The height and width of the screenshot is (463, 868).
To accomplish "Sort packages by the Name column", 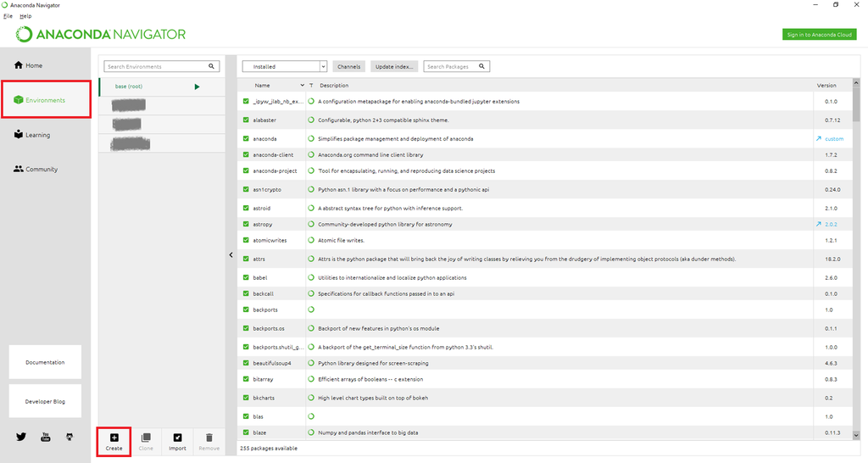I will click(263, 86).
